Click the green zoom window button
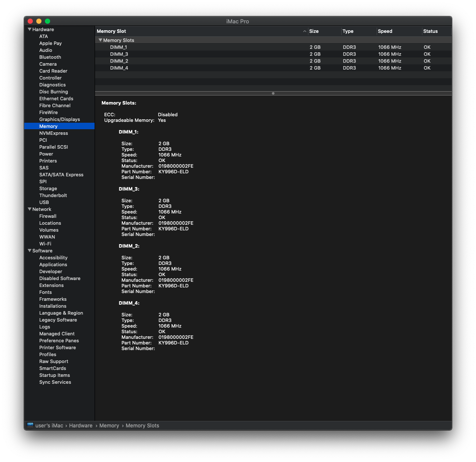The height and width of the screenshot is (462, 476). point(48,21)
